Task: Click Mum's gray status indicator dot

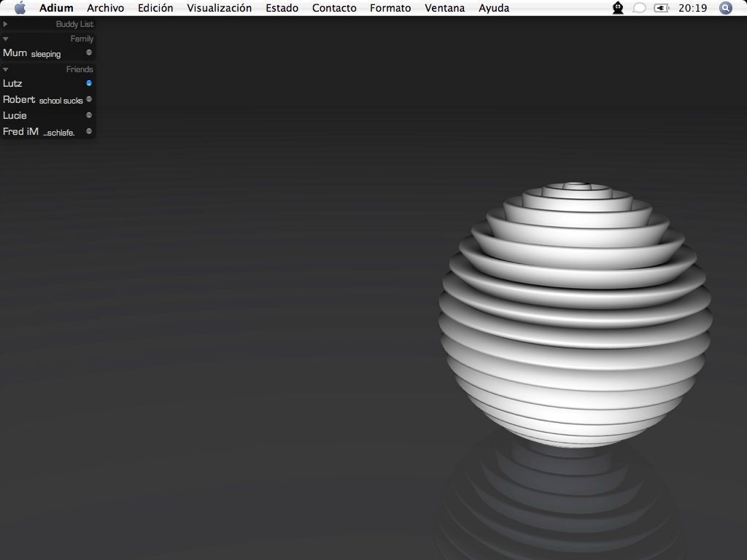Action: pyautogui.click(x=89, y=52)
